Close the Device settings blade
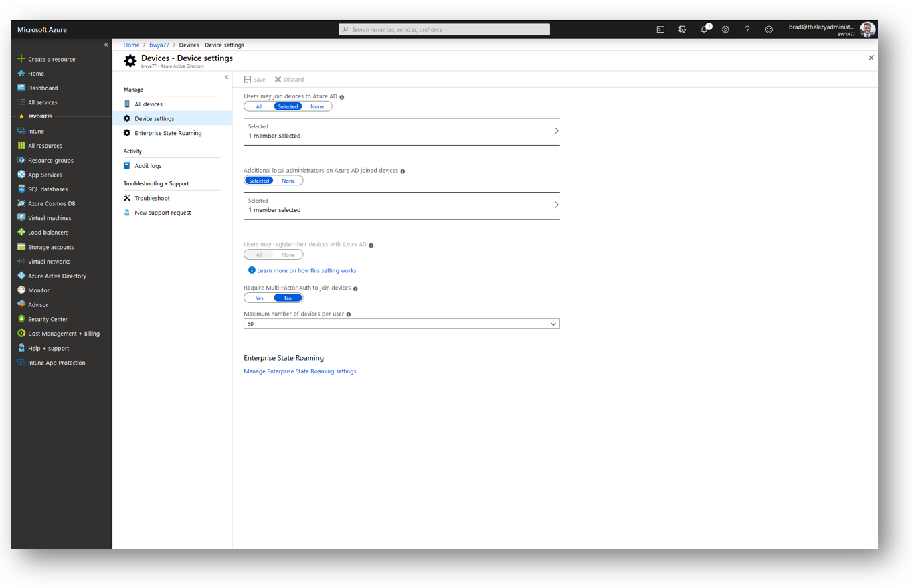The image size is (912, 588). [871, 58]
